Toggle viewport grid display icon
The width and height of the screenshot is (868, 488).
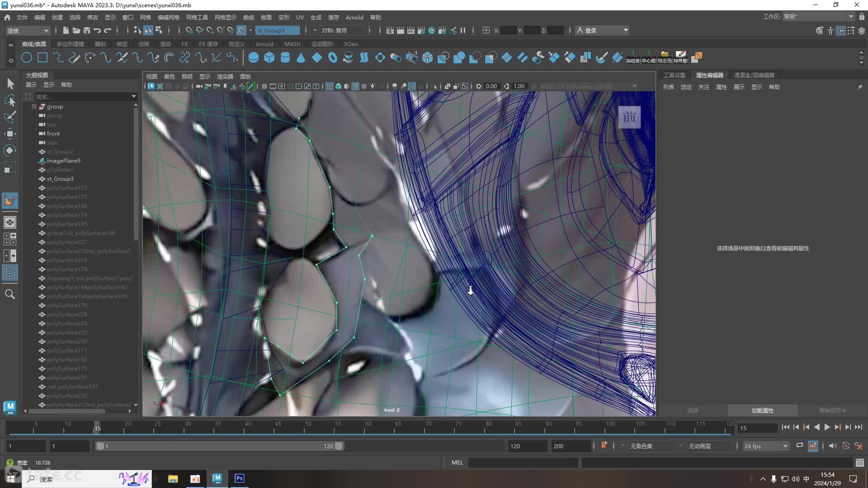[264, 86]
